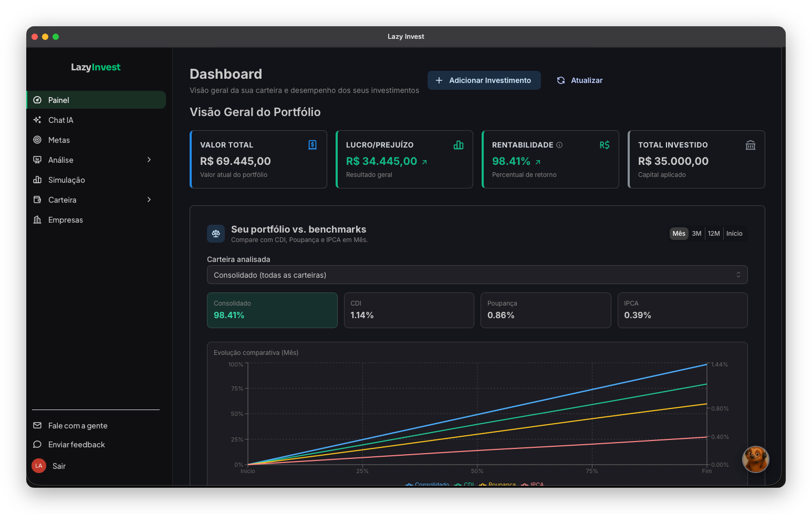Click the envelope icon by Fale com a gente
Image resolution: width=812 pixels, height=514 pixels.
(37, 425)
